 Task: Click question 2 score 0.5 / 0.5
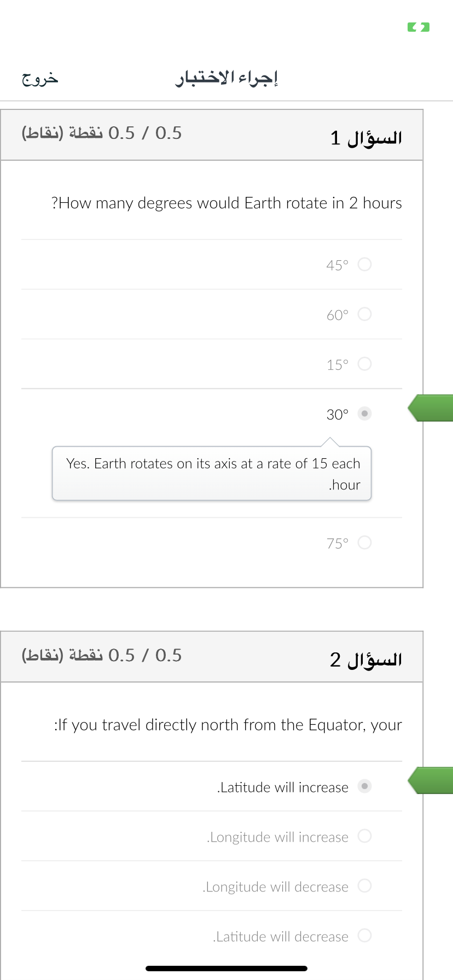point(102,655)
